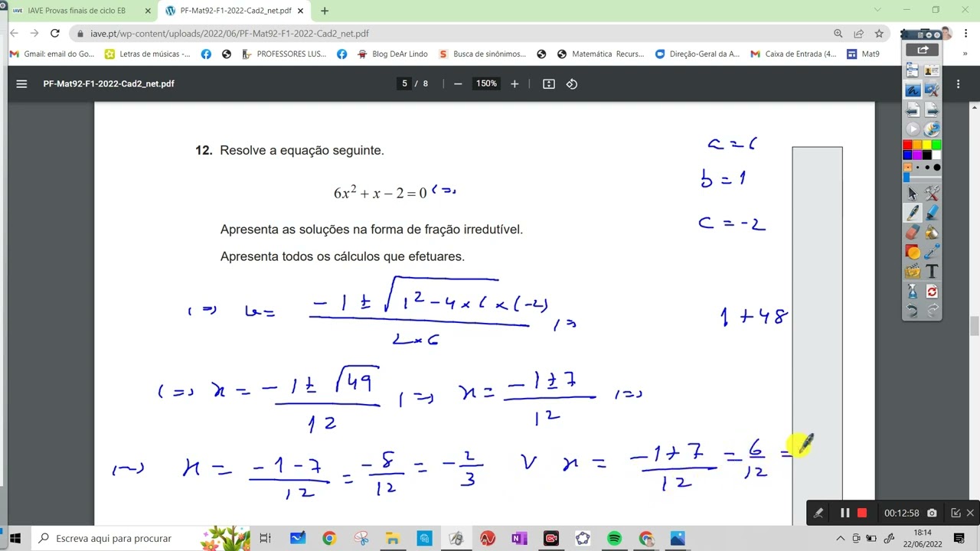Viewport: 980px width, 551px height.
Task: Select the Text T tool
Action: click(932, 272)
